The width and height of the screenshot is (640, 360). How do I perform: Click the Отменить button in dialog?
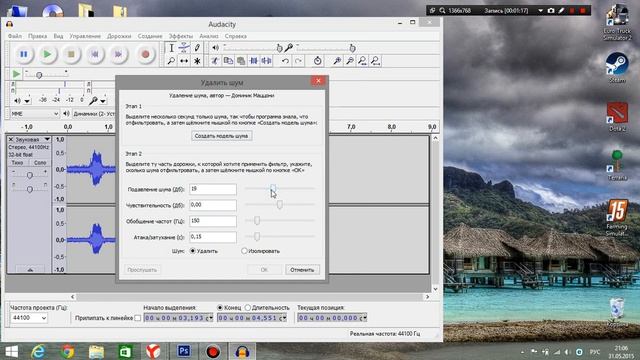pos(302,270)
